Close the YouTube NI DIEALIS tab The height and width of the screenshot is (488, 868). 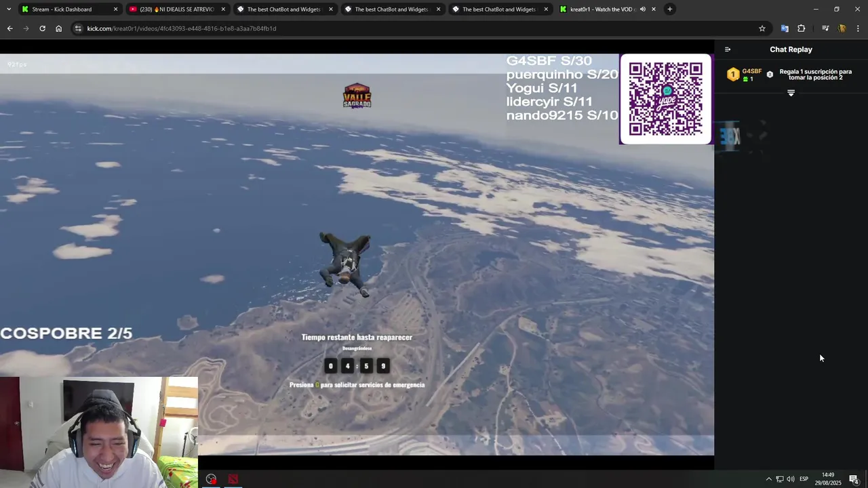pos(223,9)
